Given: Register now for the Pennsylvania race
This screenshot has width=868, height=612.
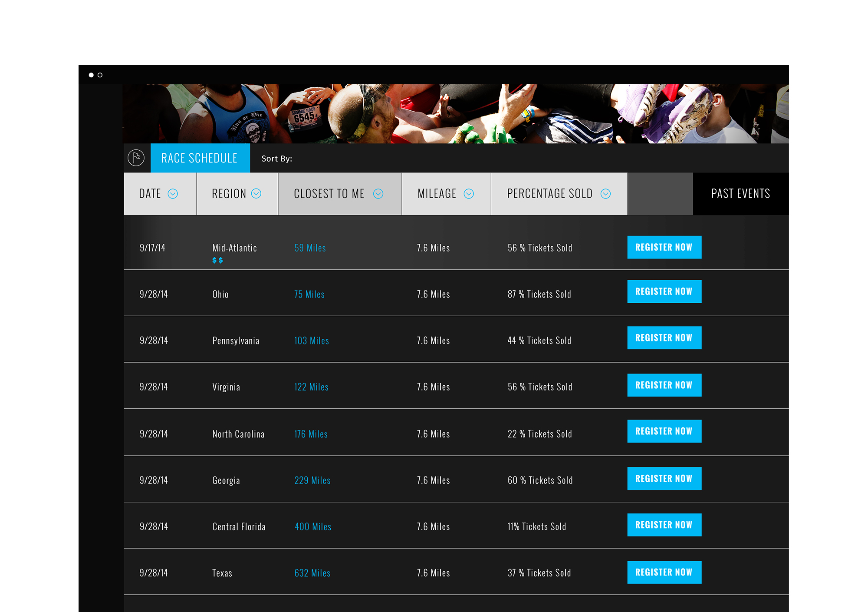Looking at the screenshot, I should (x=664, y=337).
